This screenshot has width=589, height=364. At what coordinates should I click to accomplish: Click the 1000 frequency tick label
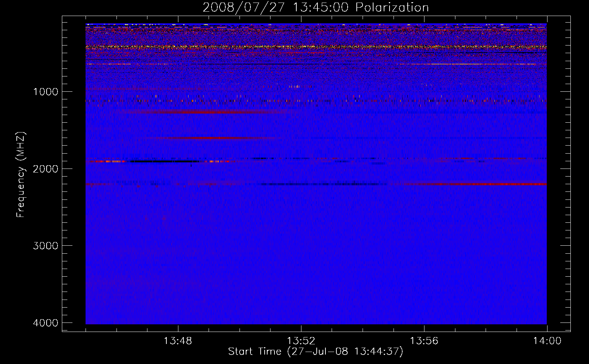46,92
